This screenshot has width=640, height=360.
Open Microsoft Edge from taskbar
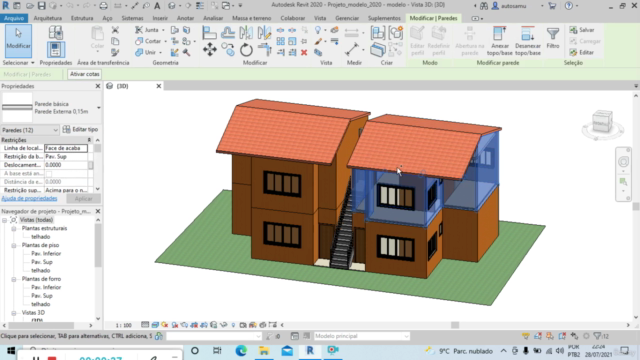click(x=241, y=351)
